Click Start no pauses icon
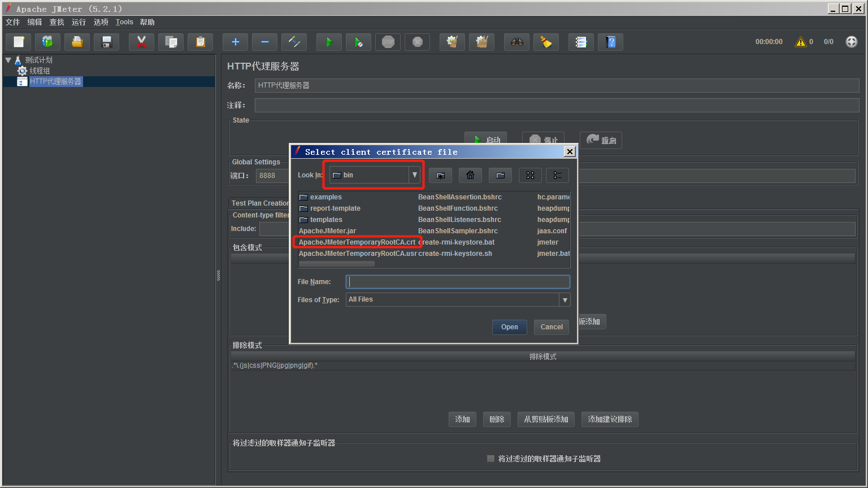 [x=358, y=42]
